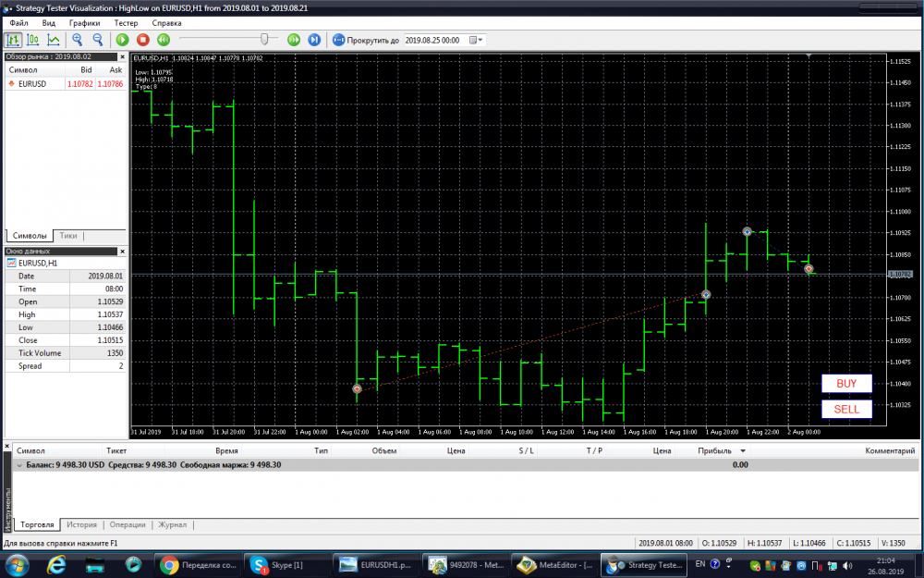Click the S / L column header
The height and width of the screenshot is (578, 924).
(527, 450)
